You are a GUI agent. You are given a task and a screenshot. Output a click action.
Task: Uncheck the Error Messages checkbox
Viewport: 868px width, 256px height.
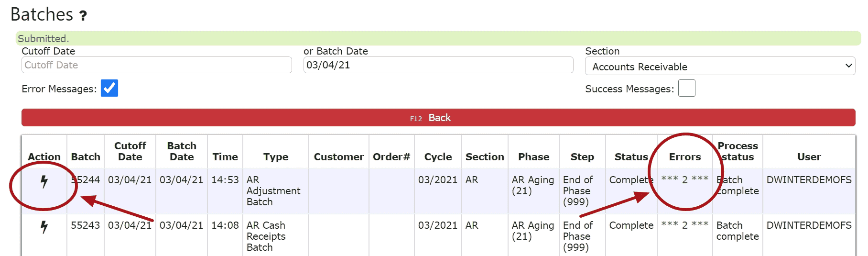click(109, 88)
